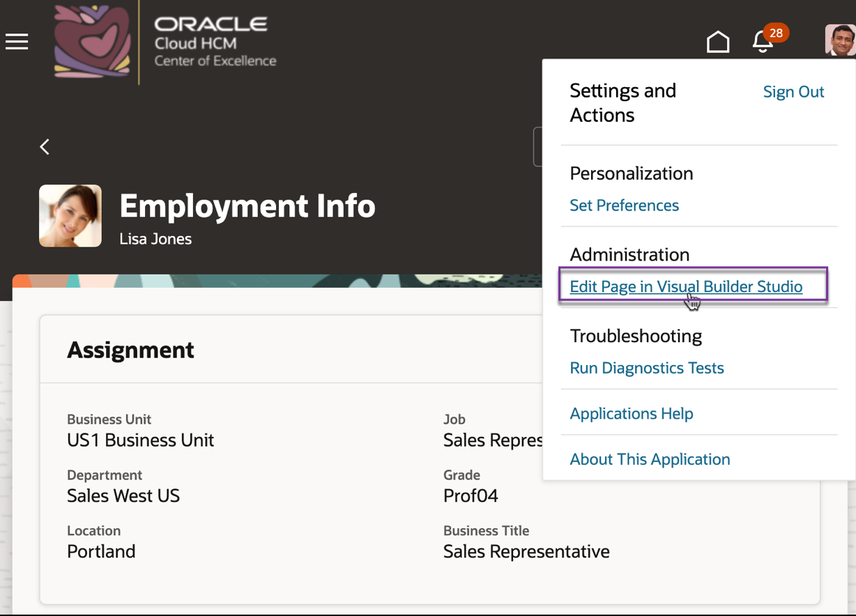Click the Sales Representative business title
Screen dimensions: 856x616
[526, 552]
